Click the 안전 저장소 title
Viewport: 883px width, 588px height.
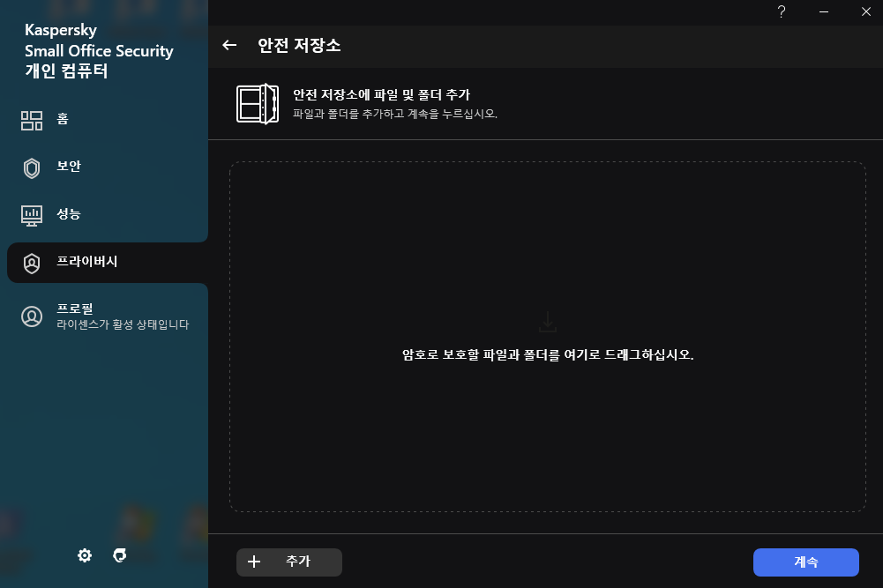pos(299,45)
